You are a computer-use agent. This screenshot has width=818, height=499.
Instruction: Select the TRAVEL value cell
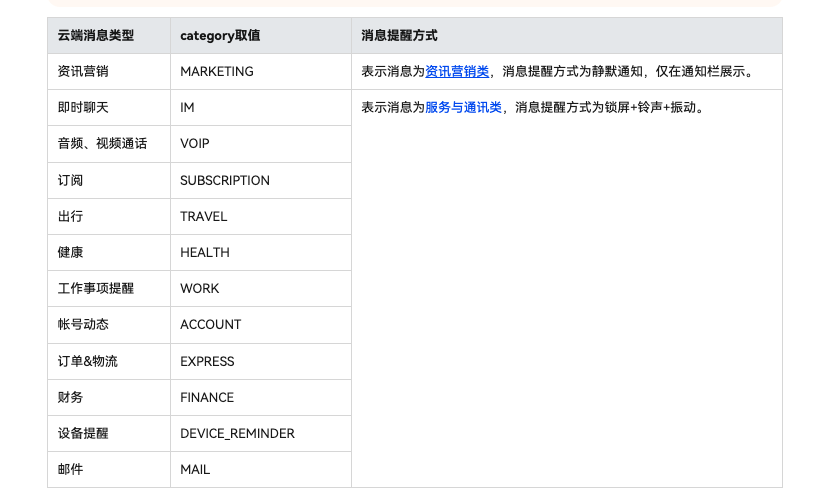261,216
